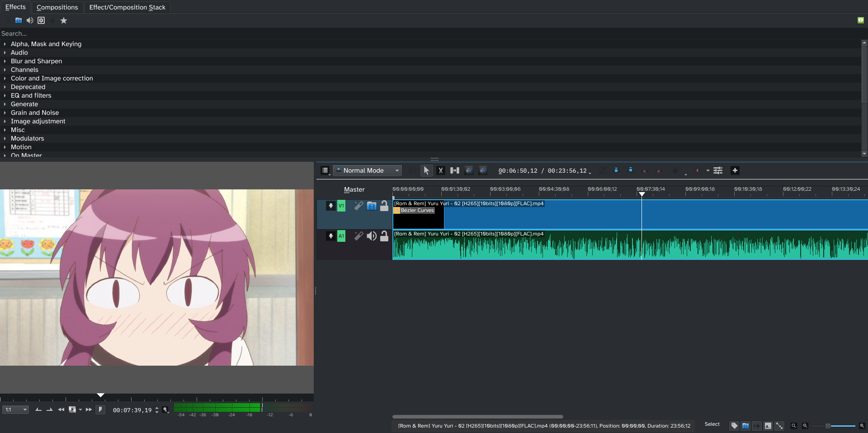Switch to the Effects tab
This screenshot has width=868, height=433.
(15, 7)
